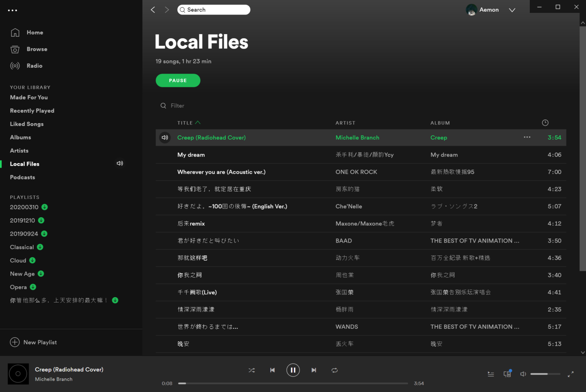Open the play queue
Screen dimensions: 586x392
coord(491,374)
